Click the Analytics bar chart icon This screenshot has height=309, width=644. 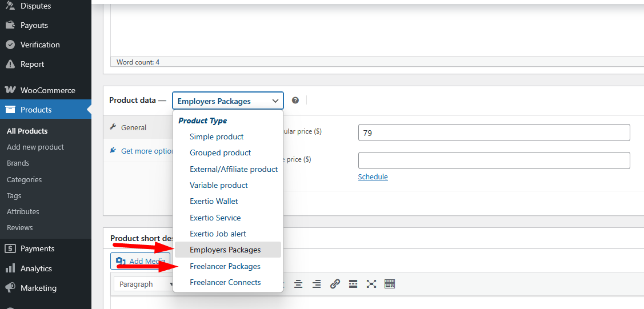(10, 268)
